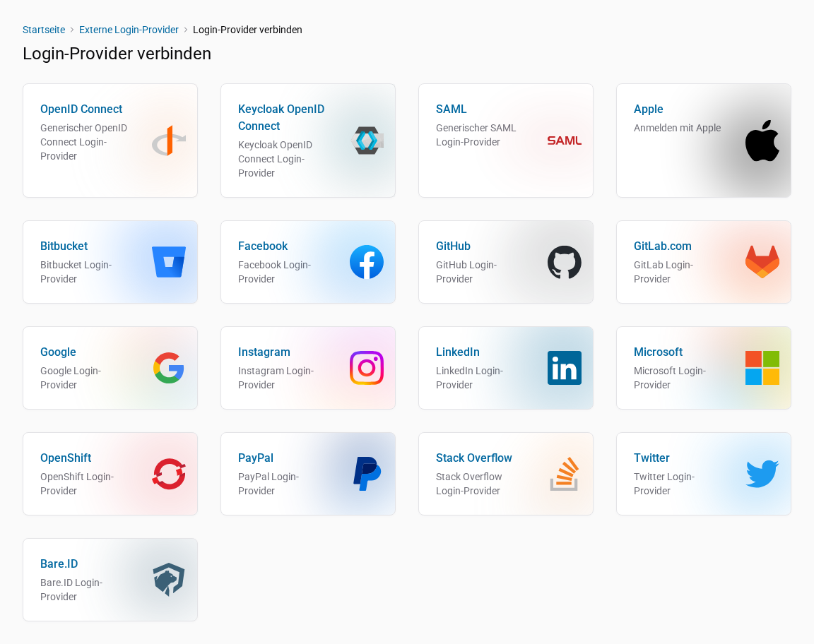Click 'LinkedIn Login-Provider' description text

point(469,378)
